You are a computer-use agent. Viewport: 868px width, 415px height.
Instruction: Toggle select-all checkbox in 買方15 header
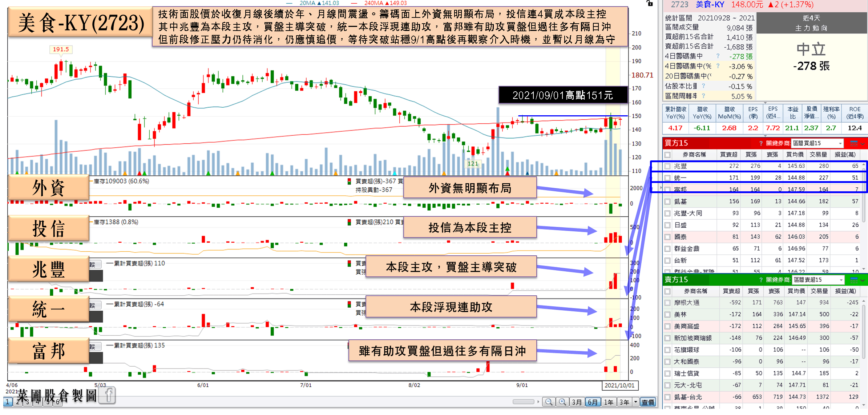coord(667,155)
